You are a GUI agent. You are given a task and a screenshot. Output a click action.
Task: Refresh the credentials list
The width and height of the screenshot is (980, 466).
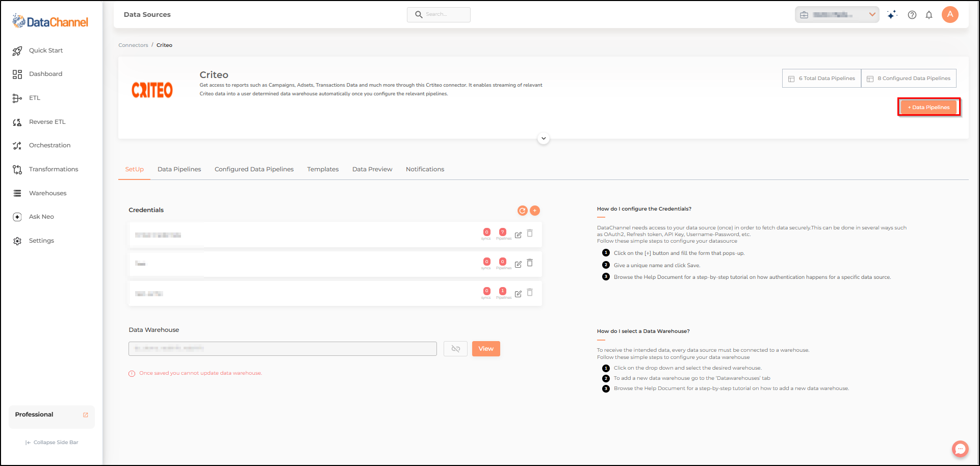[522, 211]
